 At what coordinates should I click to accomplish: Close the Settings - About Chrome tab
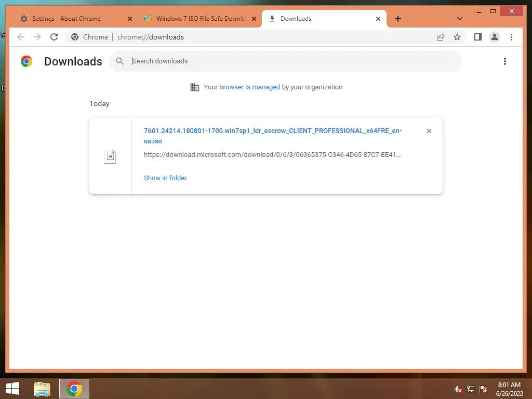[x=129, y=19]
